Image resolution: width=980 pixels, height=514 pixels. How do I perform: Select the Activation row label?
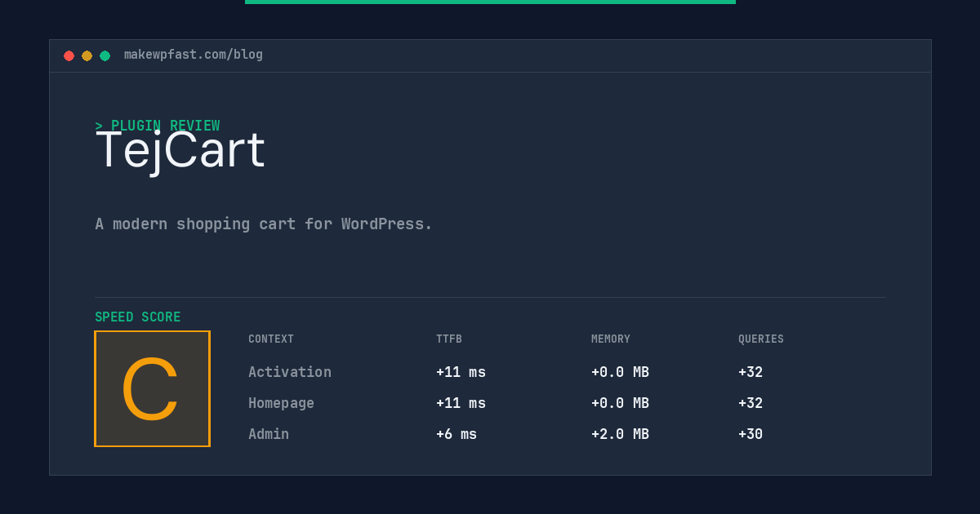(x=290, y=372)
